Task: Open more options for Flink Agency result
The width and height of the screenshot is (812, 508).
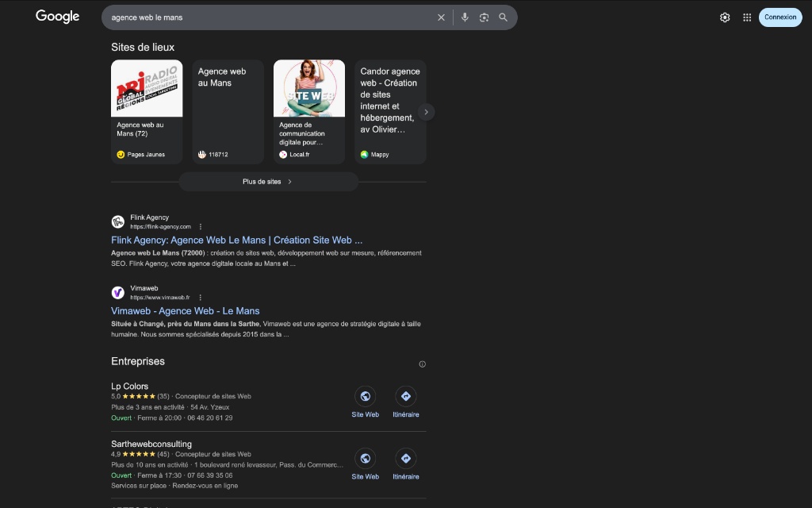Action: tap(201, 227)
